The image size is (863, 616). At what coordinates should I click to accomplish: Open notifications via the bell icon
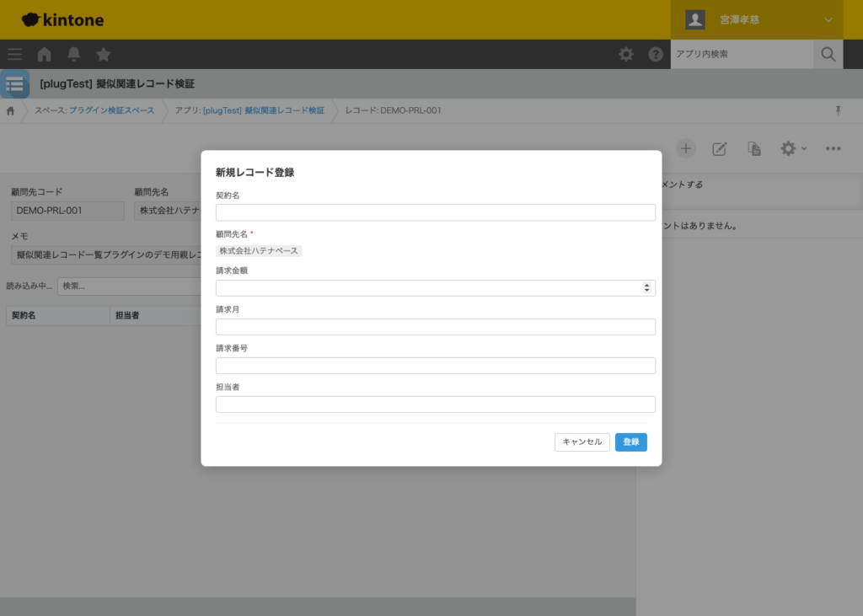tap(72, 54)
